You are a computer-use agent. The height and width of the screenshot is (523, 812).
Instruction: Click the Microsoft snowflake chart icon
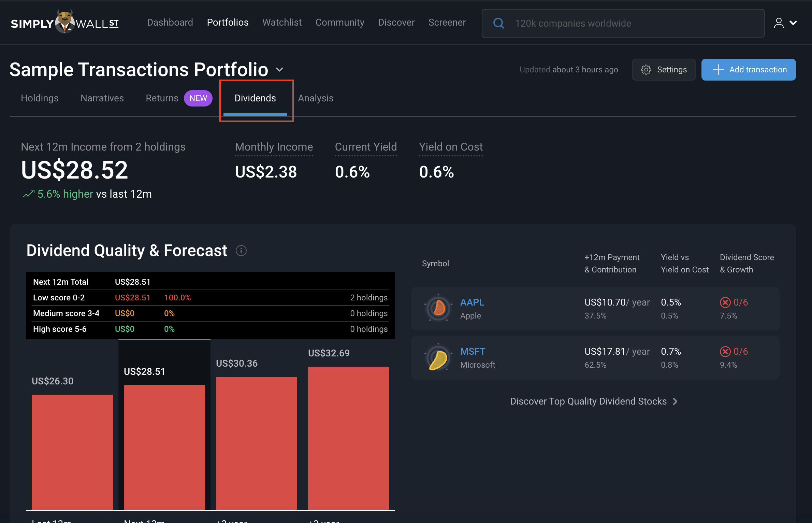(438, 357)
